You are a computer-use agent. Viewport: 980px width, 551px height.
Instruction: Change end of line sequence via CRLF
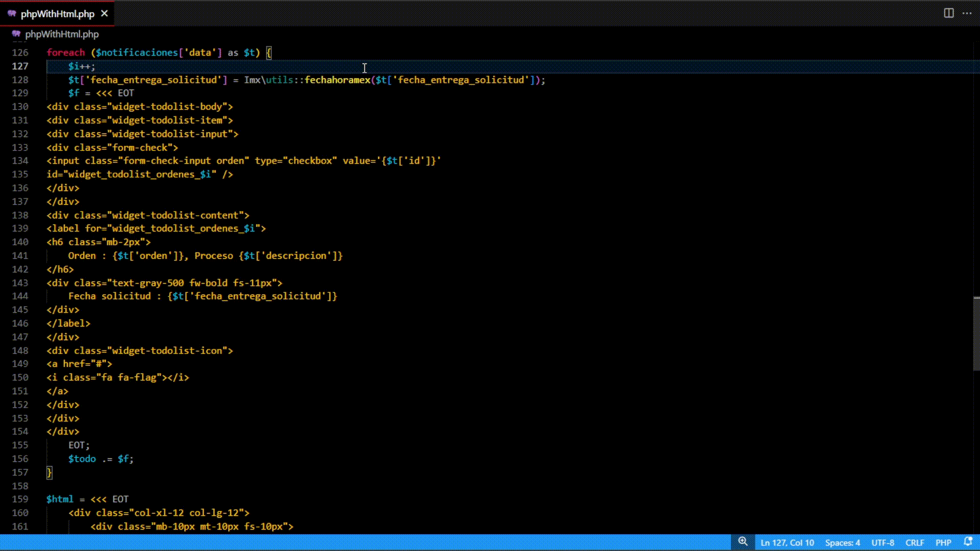coord(914,542)
